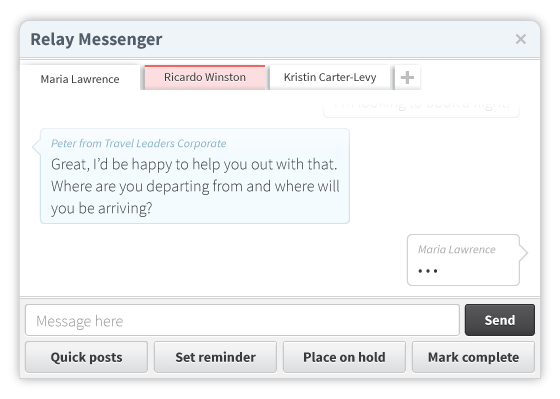This screenshot has height=399, width=560.
Task: Switch to the Maria Lawrence tab
Action: [x=80, y=78]
